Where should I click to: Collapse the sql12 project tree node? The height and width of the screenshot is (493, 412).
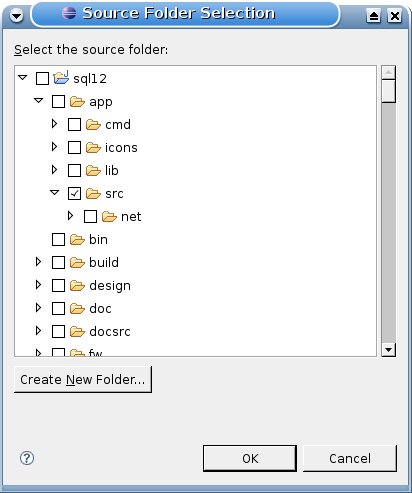pos(23,78)
